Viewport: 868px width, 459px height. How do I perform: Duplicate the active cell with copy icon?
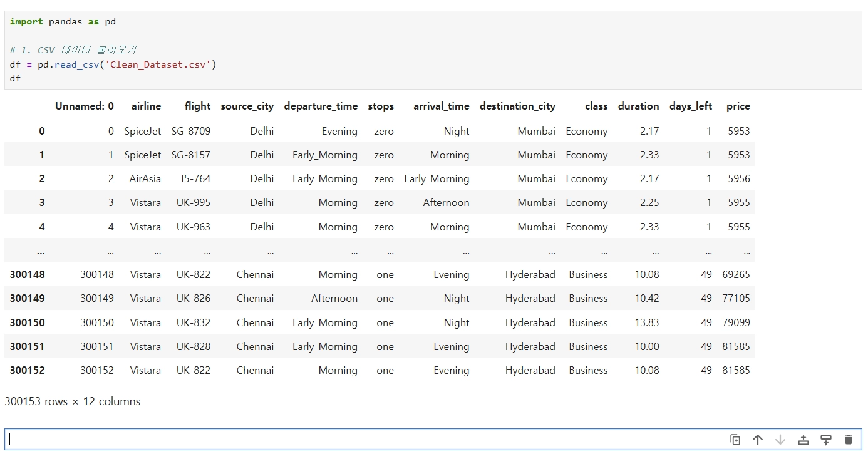735,440
